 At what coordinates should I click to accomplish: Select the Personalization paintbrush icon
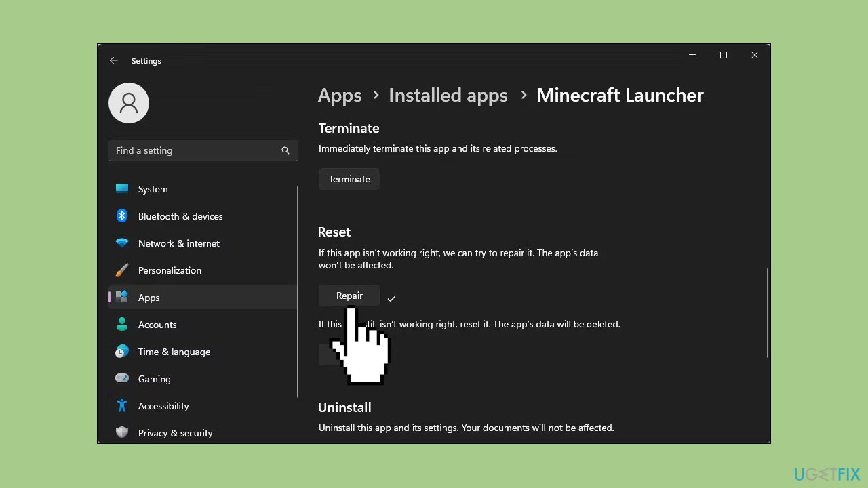click(122, 270)
